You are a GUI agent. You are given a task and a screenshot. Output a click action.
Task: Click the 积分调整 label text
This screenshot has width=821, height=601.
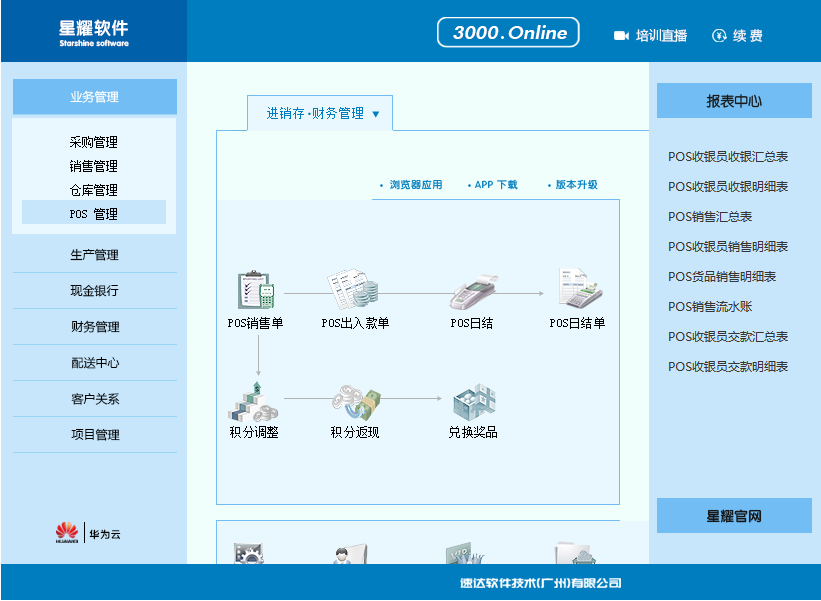point(254,432)
